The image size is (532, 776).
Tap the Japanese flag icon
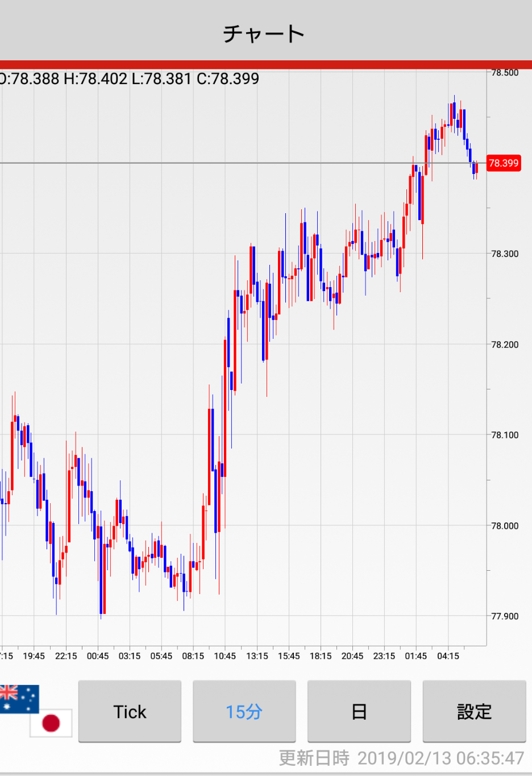(51, 723)
